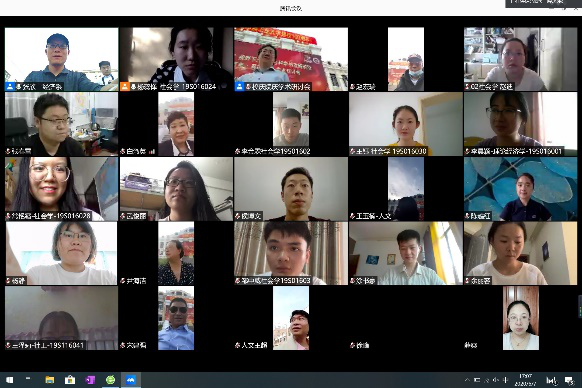The image size is (582, 388).
Task: Open the volume control in the system tray
Action: coord(496,380)
